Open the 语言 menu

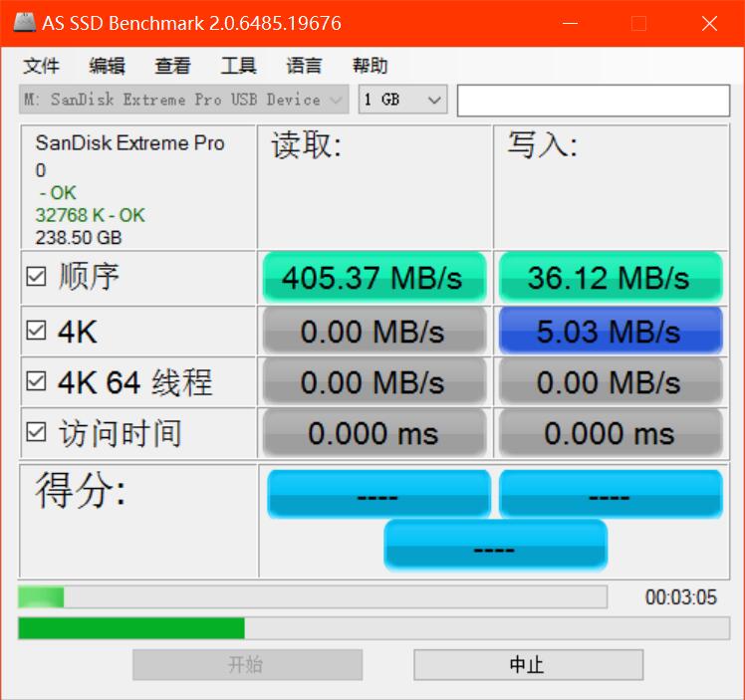304,66
